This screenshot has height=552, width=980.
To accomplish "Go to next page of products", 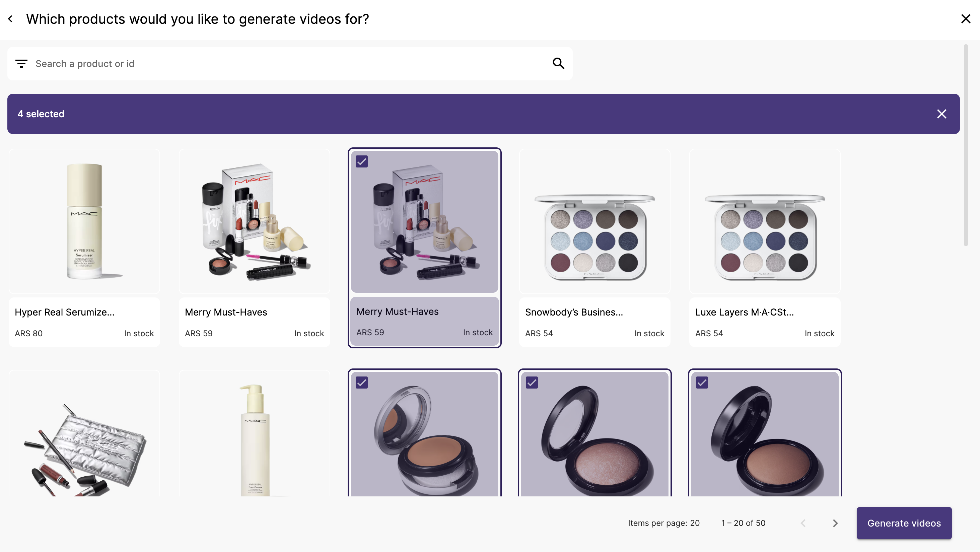I will click(835, 523).
